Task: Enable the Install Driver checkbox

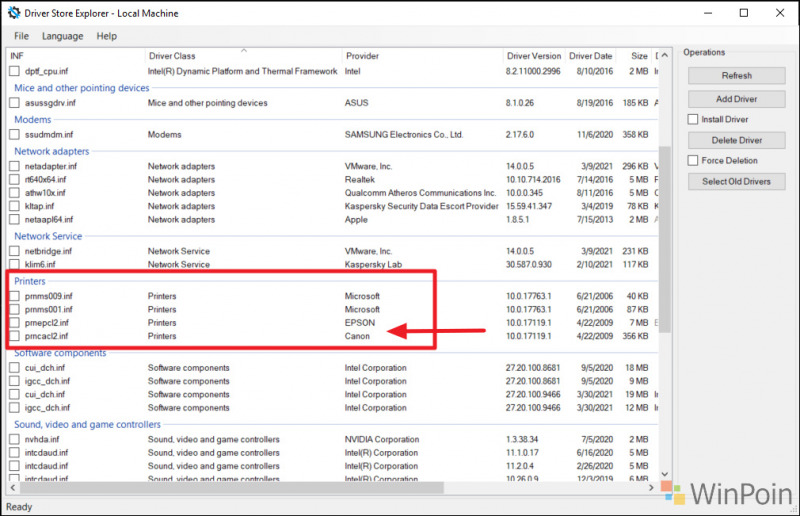Action: pos(693,119)
